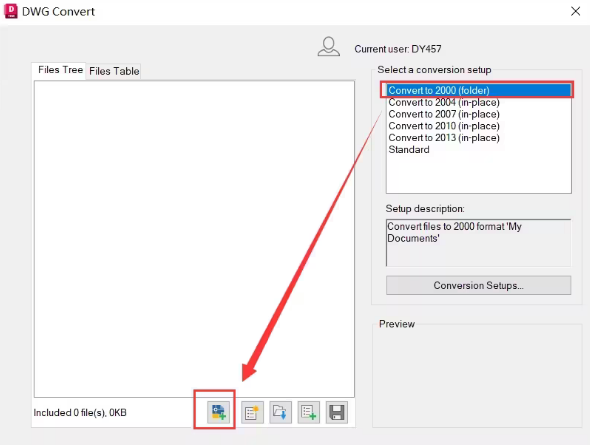Select Convert to 2010 (in-place) setup

pos(444,126)
